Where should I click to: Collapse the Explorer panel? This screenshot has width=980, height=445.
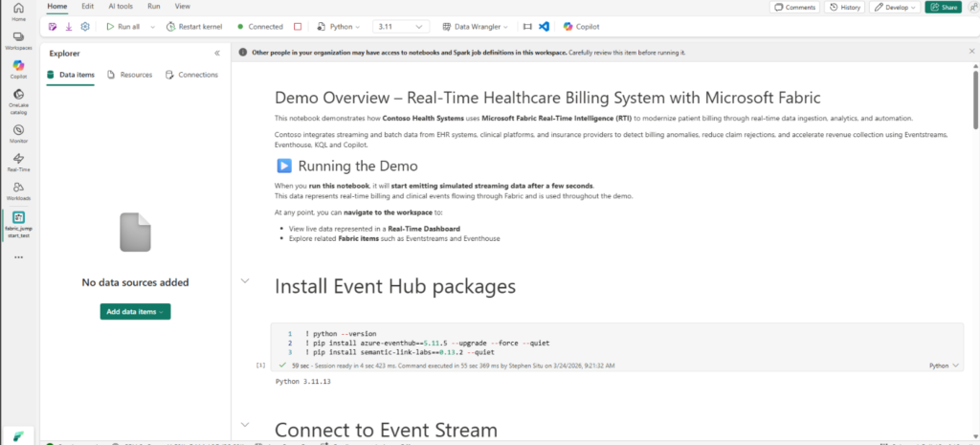point(216,54)
